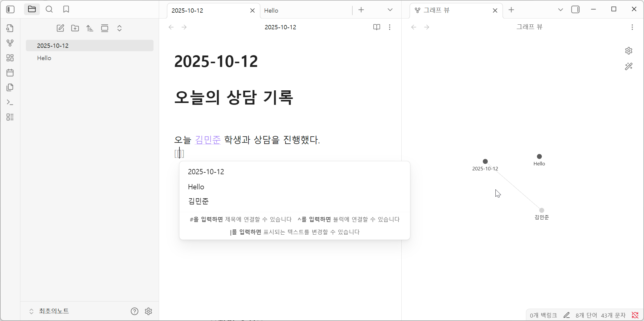Viewport: 644px width, 321px height.
Task: Click the 김민준 link in the note
Action: pos(207,140)
